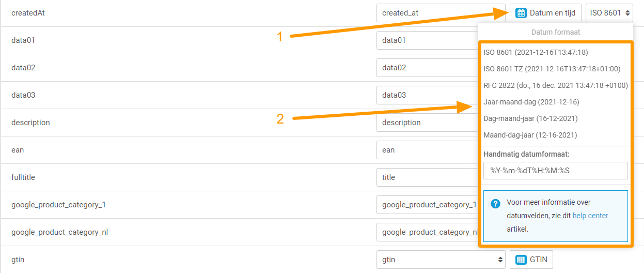Click the barcode GTIN icon

tap(522, 260)
